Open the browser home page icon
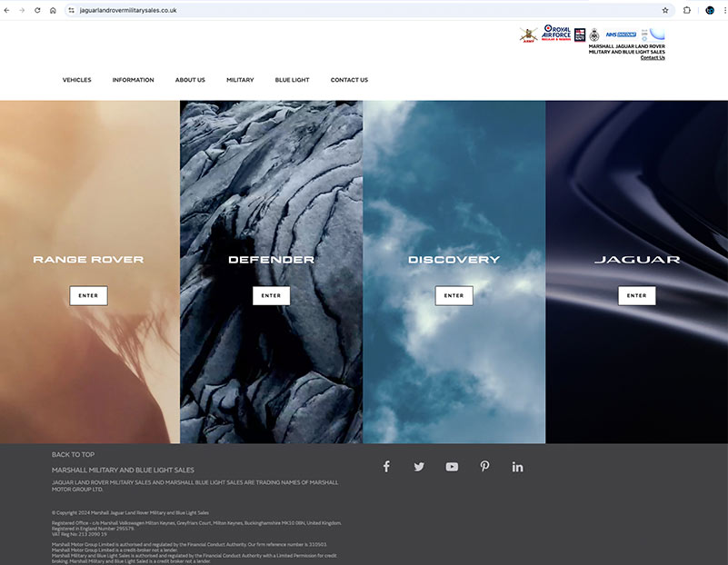Image resolution: width=728 pixels, height=565 pixels. pos(53,10)
